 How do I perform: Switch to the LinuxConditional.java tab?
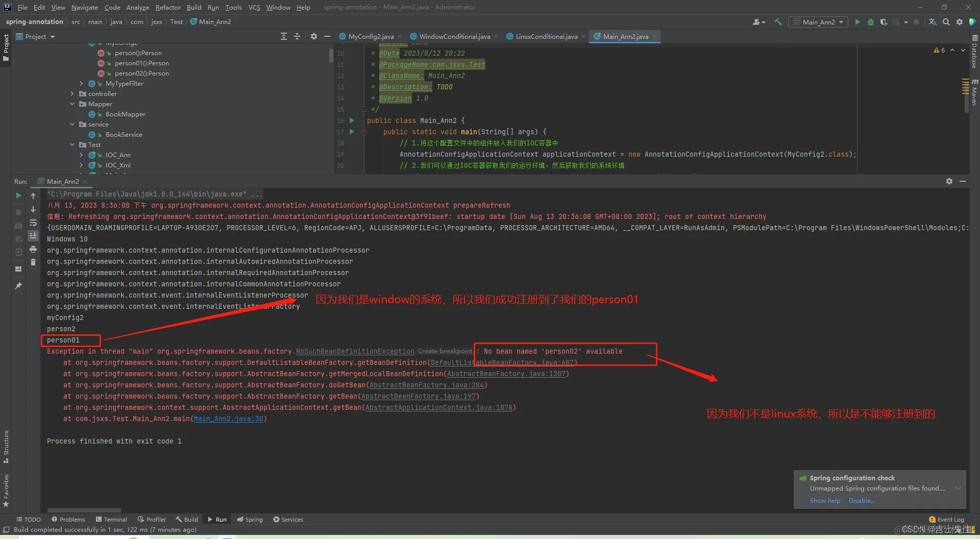546,36
